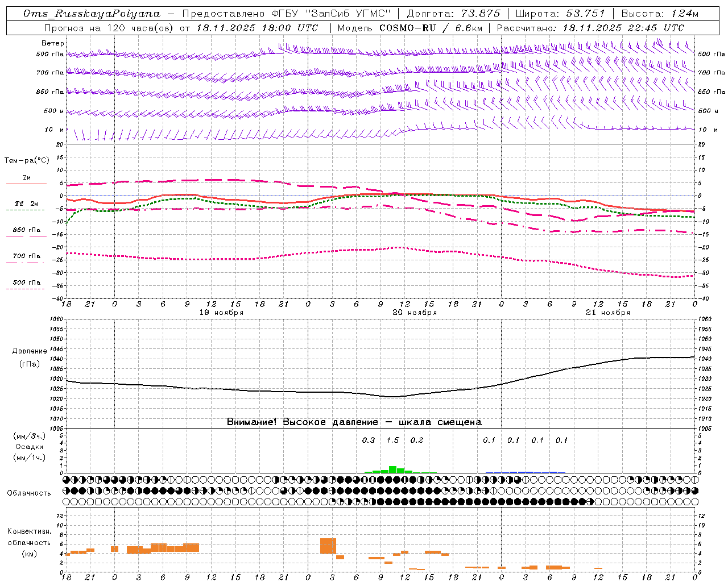Click the Td 2м legend entry
This screenshot has width=728, height=582.
(26, 203)
